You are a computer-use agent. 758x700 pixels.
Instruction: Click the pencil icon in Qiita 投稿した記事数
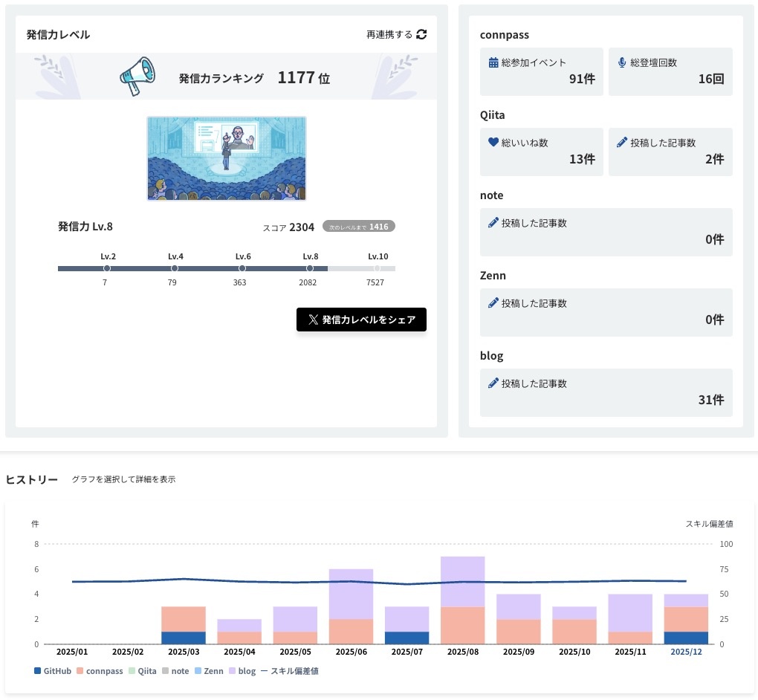pyautogui.click(x=622, y=143)
